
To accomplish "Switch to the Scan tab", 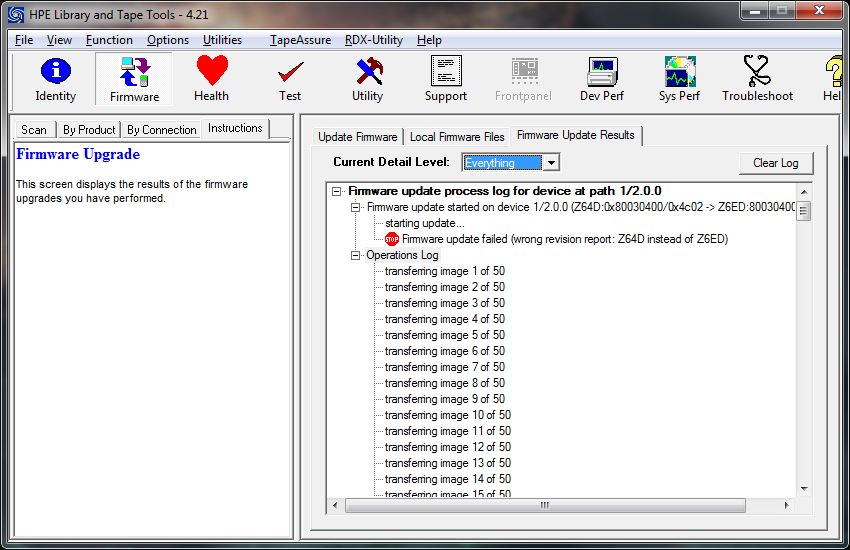I will 34,130.
